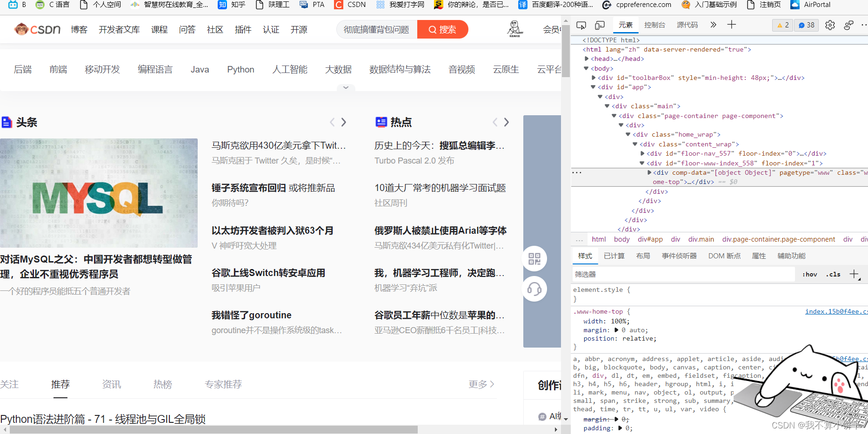Open article 我错怪了goroutine
Image resolution: width=868 pixels, height=434 pixels.
tap(252, 315)
